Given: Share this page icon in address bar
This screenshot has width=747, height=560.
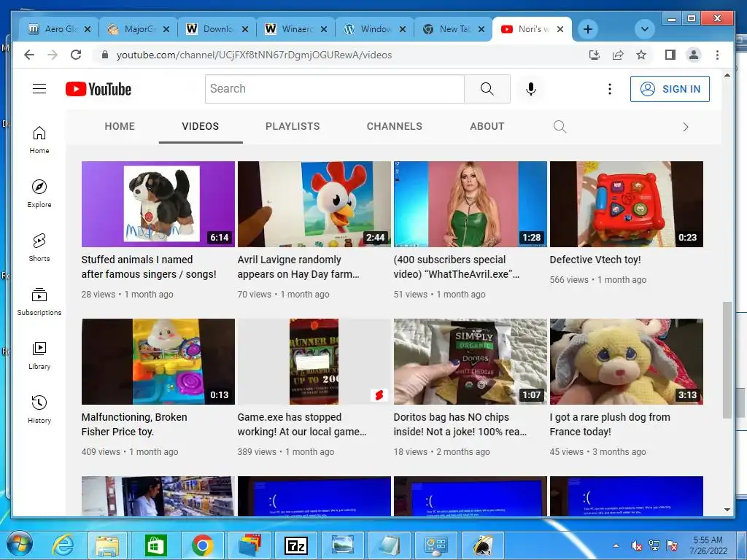Looking at the screenshot, I should pyautogui.click(x=618, y=55).
